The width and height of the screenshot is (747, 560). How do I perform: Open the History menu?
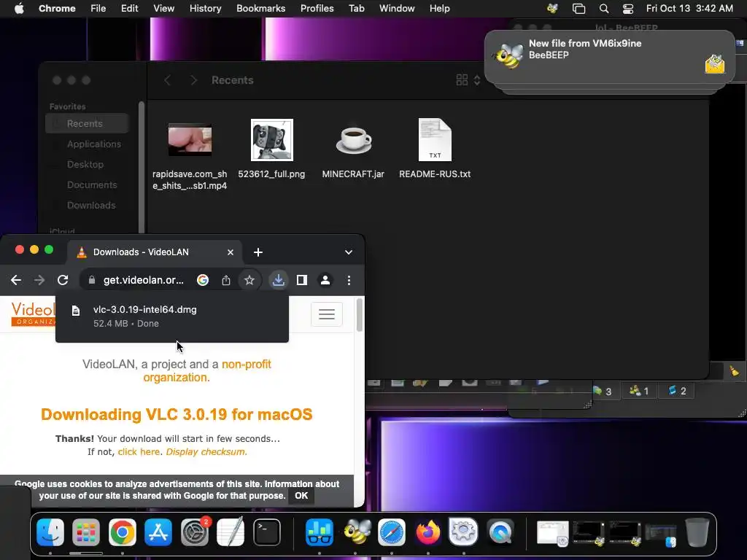click(x=205, y=8)
